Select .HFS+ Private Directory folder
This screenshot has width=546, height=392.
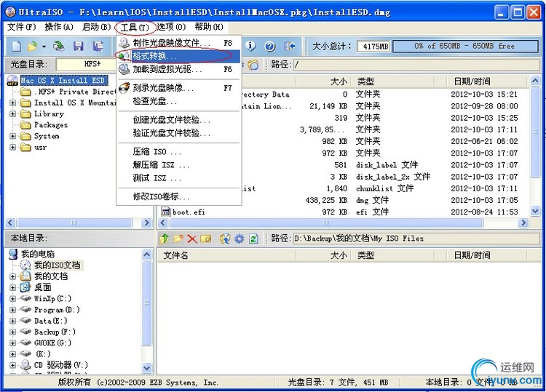74,92
